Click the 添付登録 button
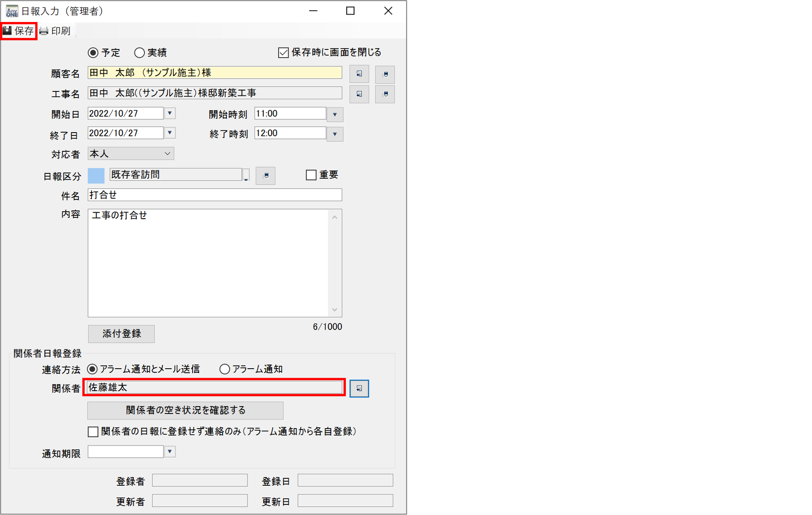Screen dimensions: 812x515 pyautogui.click(x=121, y=333)
